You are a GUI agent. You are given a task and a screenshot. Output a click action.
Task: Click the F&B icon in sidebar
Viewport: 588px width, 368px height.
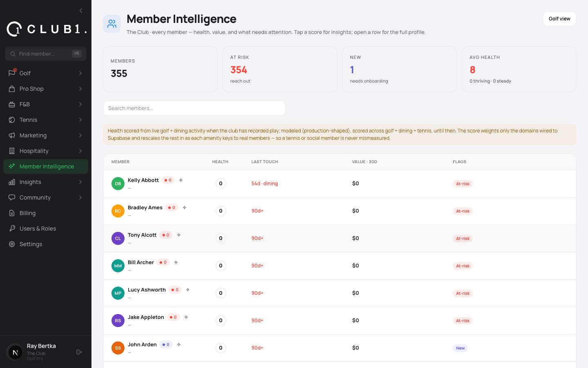[12, 104]
